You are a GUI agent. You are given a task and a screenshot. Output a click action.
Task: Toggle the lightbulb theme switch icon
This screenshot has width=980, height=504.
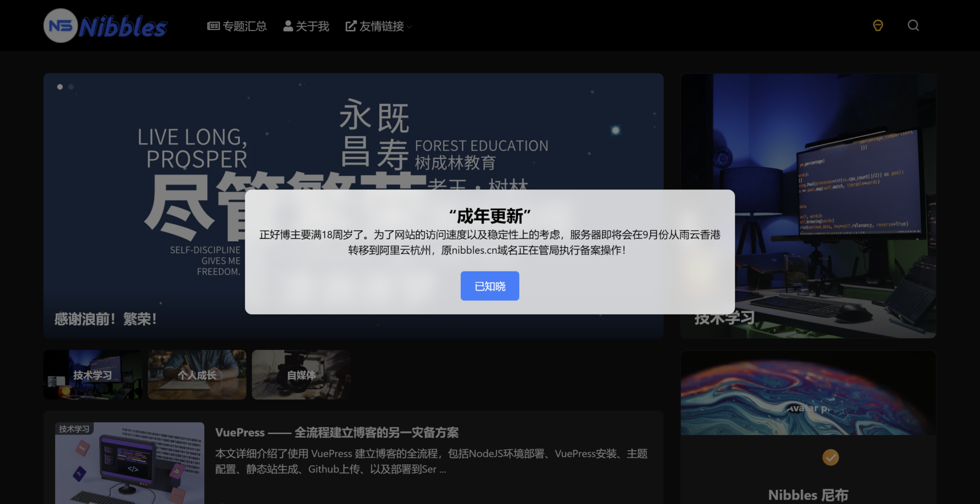point(878,25)
